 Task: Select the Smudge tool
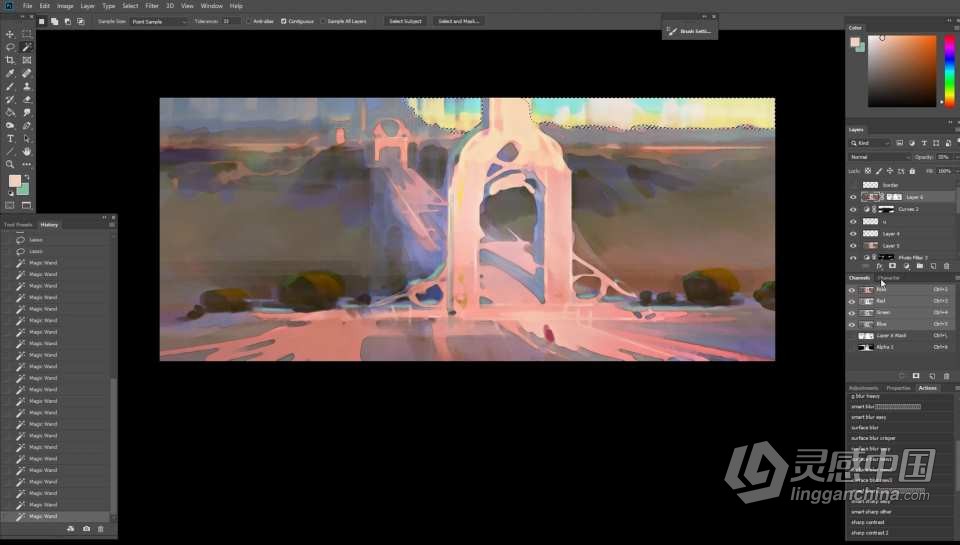(27, 112)
